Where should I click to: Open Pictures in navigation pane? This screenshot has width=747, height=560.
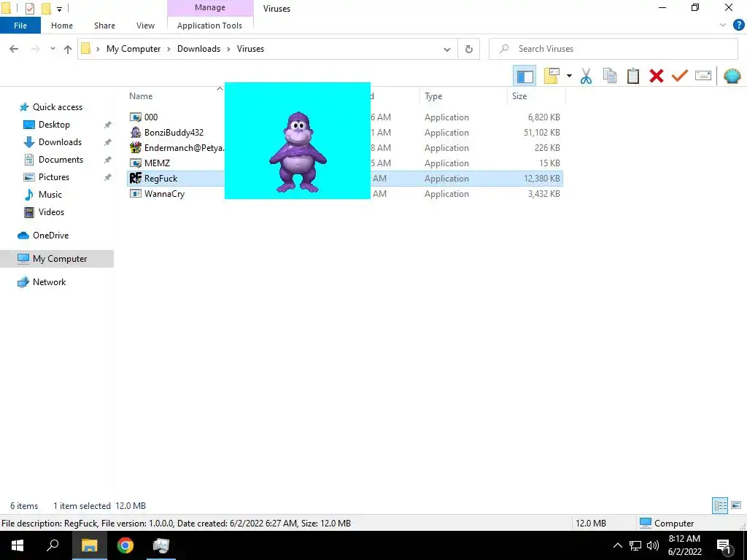click(x=54, y=177)
